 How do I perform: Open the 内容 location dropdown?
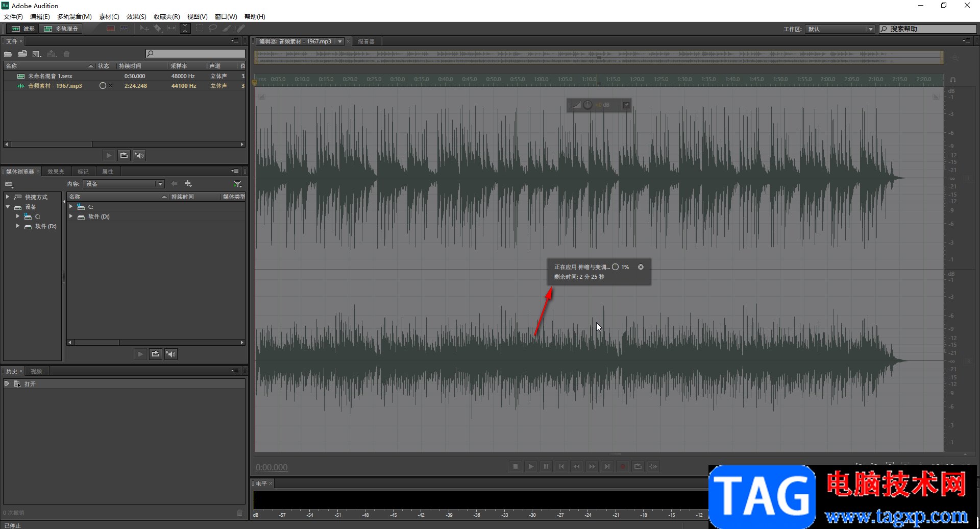point(124,184)
